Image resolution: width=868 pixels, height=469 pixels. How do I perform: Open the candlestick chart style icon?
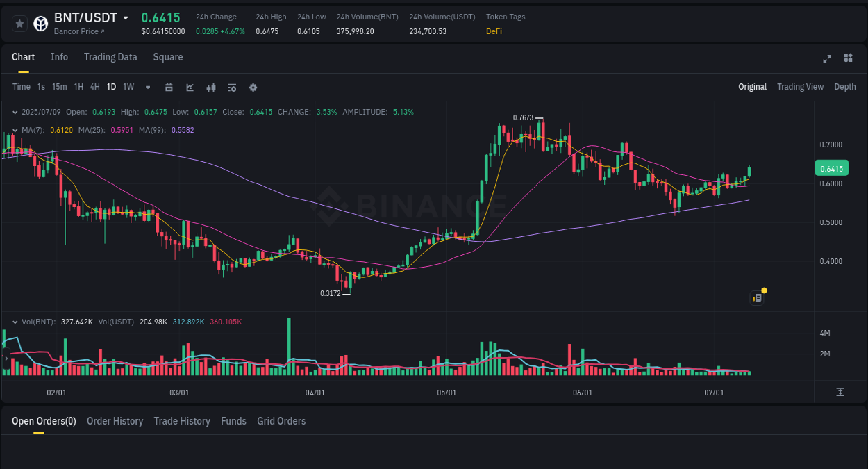[210, 87]
